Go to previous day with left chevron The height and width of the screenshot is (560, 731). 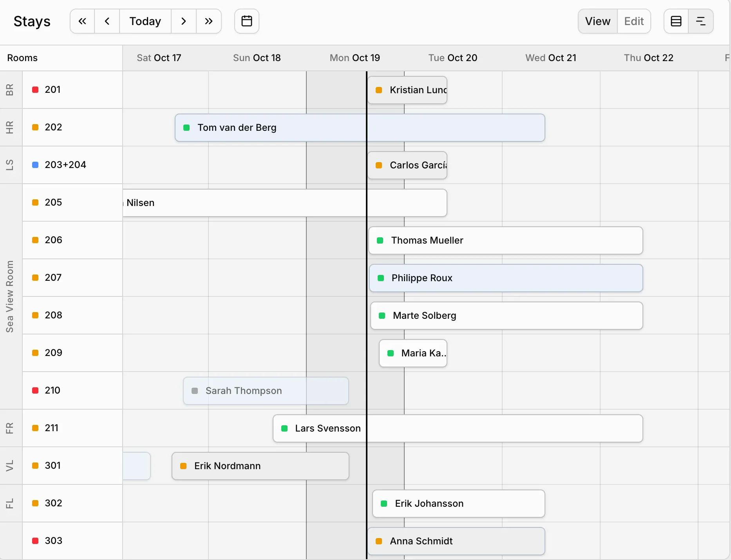pyautogui.click(x=107, y=21)
